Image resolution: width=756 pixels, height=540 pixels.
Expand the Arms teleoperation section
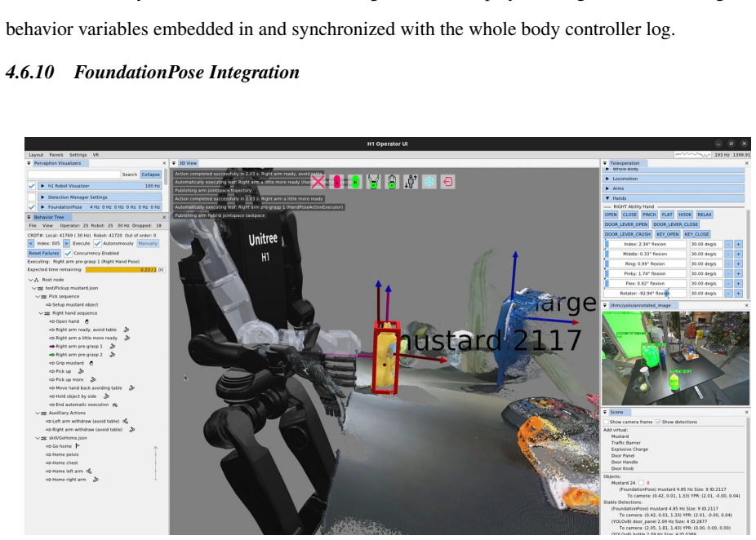607,188
